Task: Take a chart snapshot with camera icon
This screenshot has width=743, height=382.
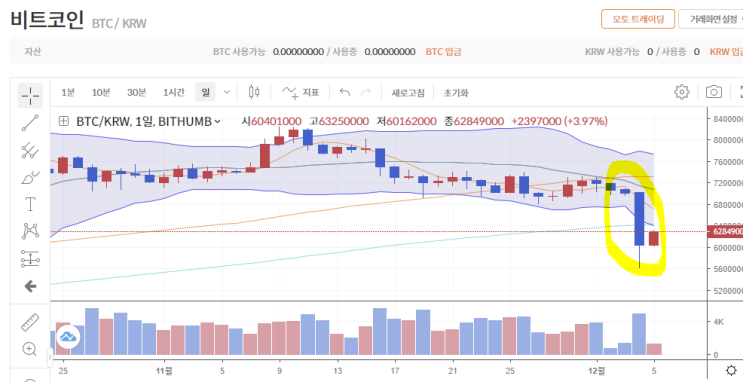Action: (x=714, y=92)
